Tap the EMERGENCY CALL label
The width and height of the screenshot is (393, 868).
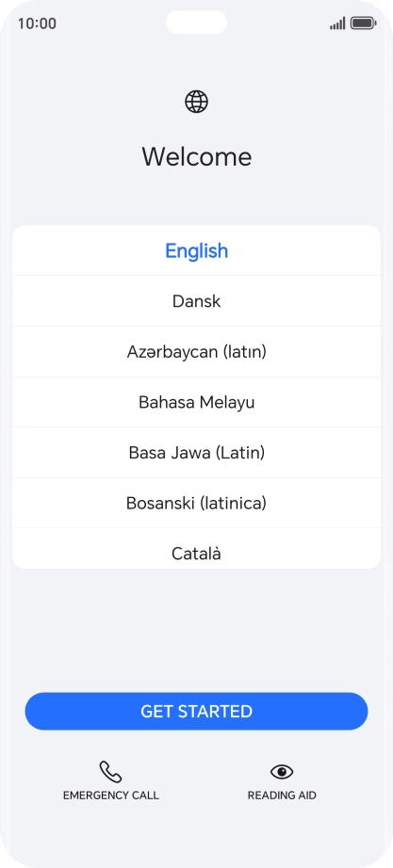(x=111, y=796)
